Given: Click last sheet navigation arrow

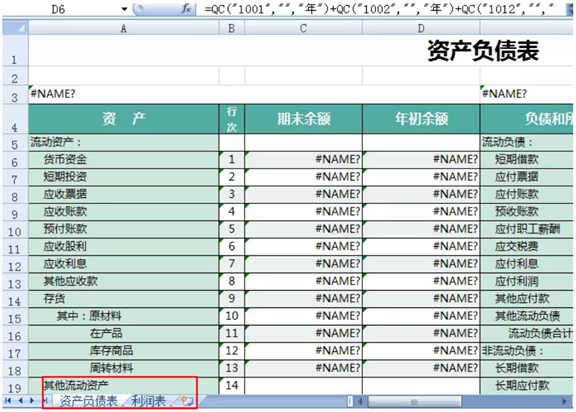Looking at the screenshot, I should pyautogui.click(x=45, y=401).
